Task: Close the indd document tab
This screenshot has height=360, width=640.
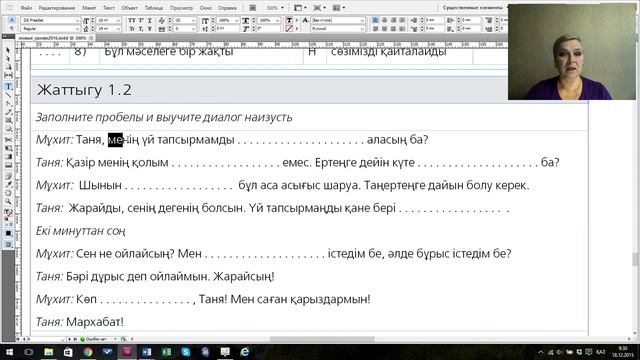Action: (x=91, y=38)
